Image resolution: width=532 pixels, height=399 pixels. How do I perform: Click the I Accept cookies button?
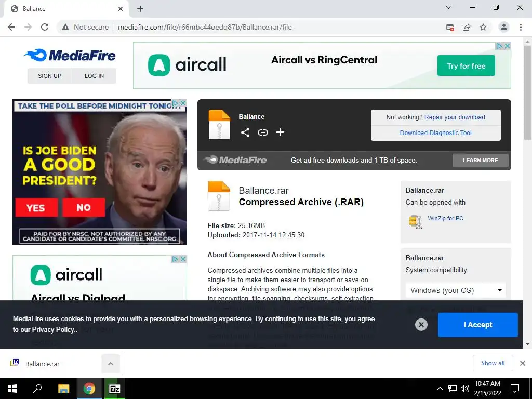(478, 325)
